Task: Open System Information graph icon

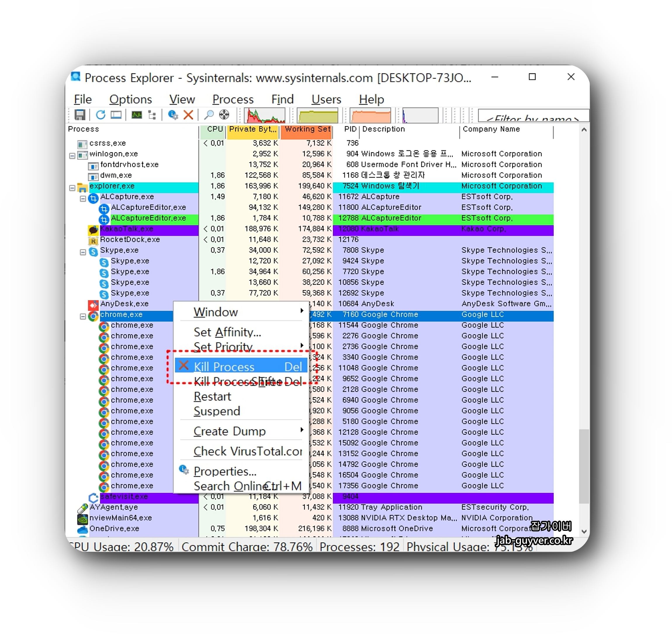Action: (x=136, y=115)
